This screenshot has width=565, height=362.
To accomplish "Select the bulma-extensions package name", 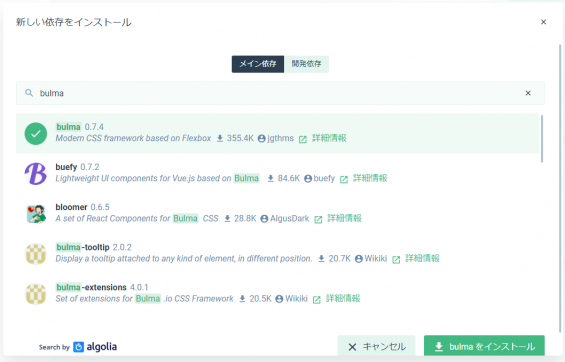I will (91, 287).
